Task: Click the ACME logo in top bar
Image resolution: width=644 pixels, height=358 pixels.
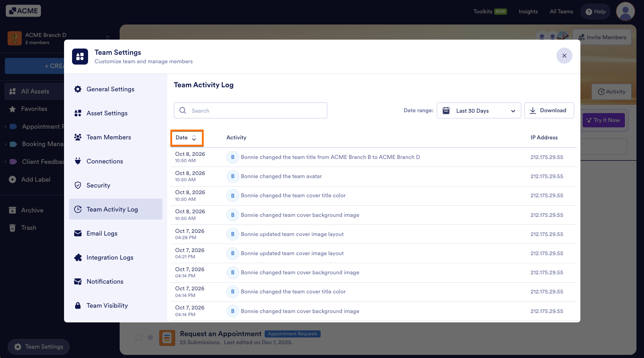Action: tap(23, 11)
